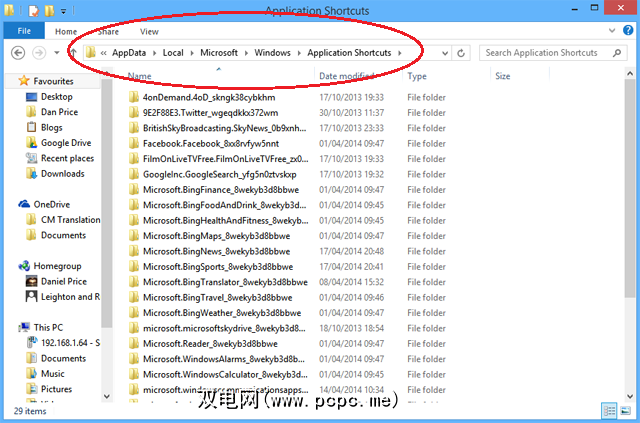Sort by the Type column header

pyautogui.click(x=417, y=76)
